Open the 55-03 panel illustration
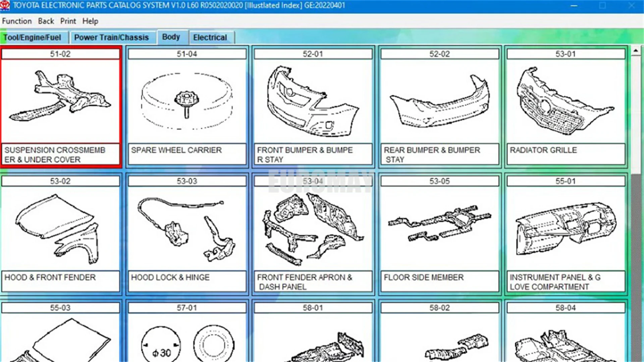Viewport: 644px width, 362px height. click(x=60, y=338)
